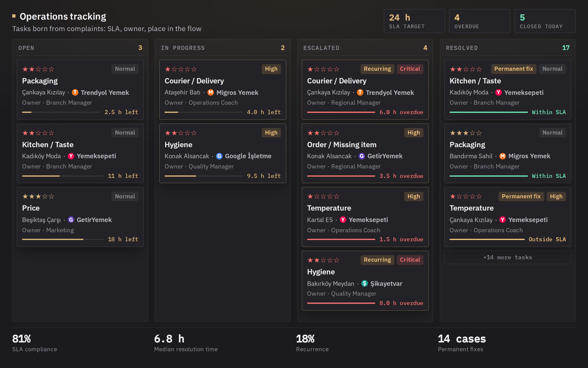The height and width of the screenshot is (368, 588).
Task: Click star rating on Bandırma Sahil Packaging card
Action: tap(465, 133)
